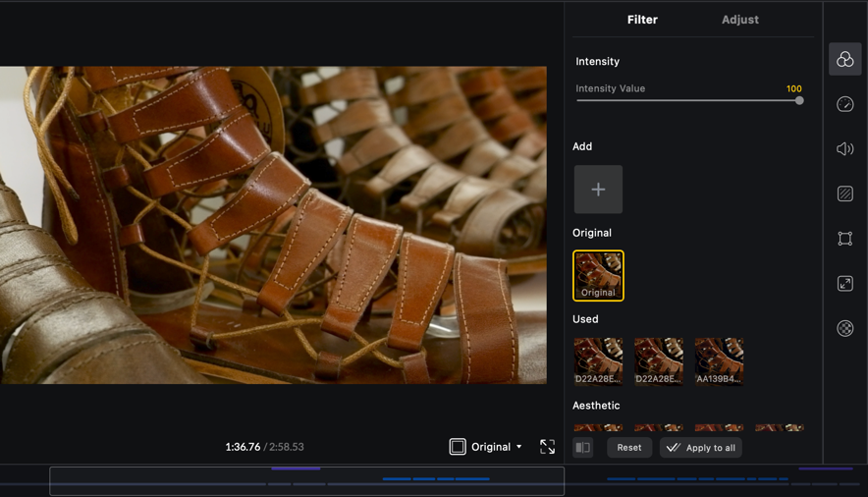Select the Original filter thumbnail
Screen dimensions: 868x497
coord(598,275)
